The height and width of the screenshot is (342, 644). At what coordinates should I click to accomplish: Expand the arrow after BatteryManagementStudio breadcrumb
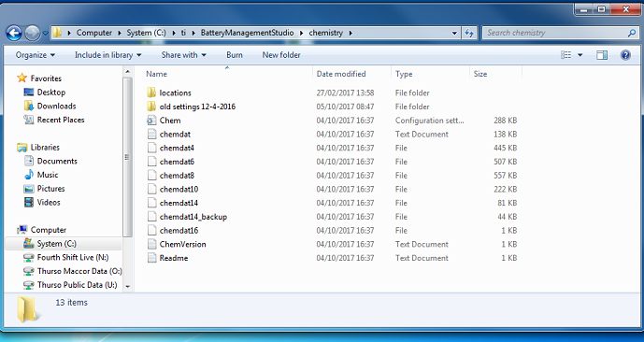[x=302, y=34]
